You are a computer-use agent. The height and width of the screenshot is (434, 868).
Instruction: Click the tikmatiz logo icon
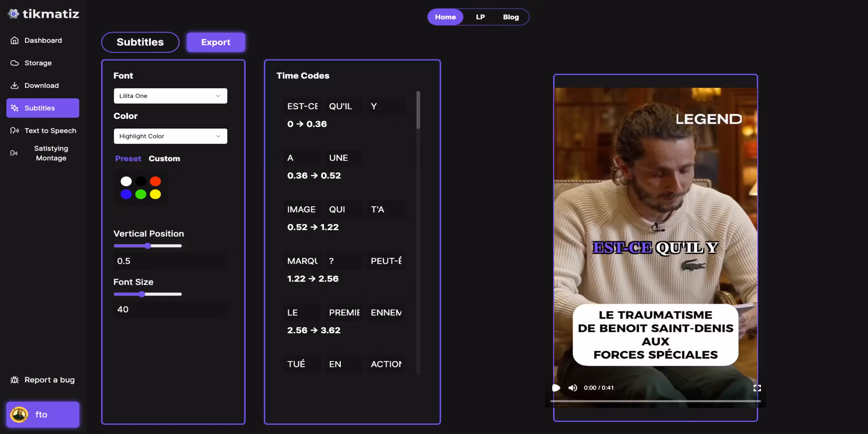(13, 14)
